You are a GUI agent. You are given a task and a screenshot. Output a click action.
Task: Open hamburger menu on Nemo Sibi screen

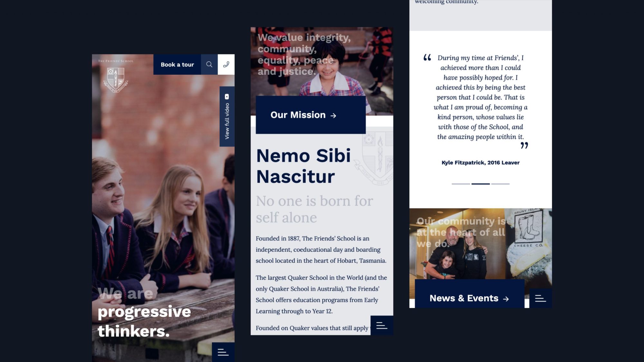pos(382,325)
